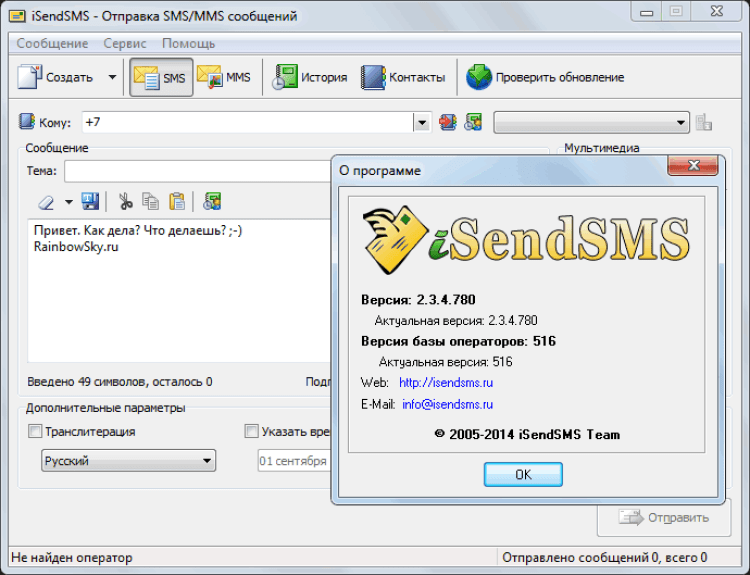Switch to SMS mode
Image resolution: width=750 pixels, height=575 pixels.
point(161,77)
